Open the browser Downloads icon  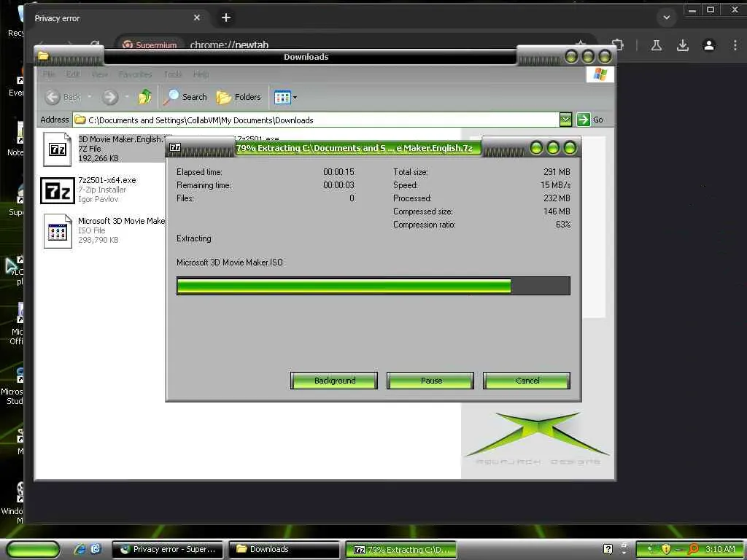683,45
